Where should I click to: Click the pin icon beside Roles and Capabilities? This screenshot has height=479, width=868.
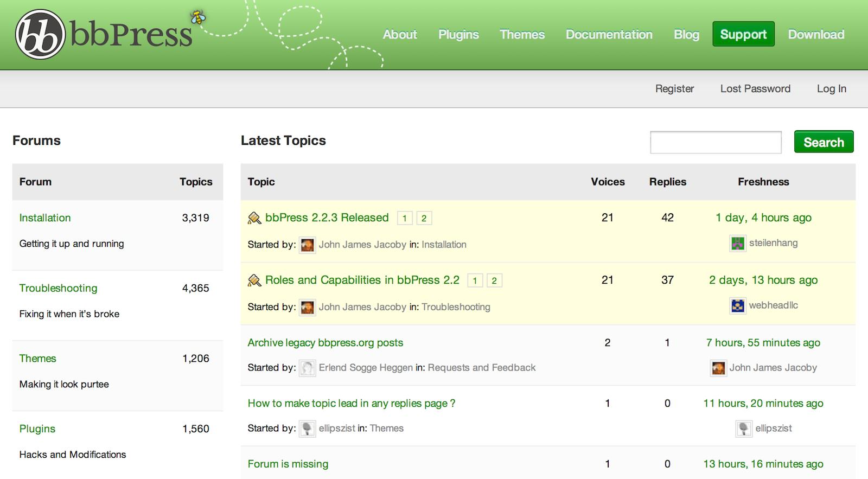254,280
